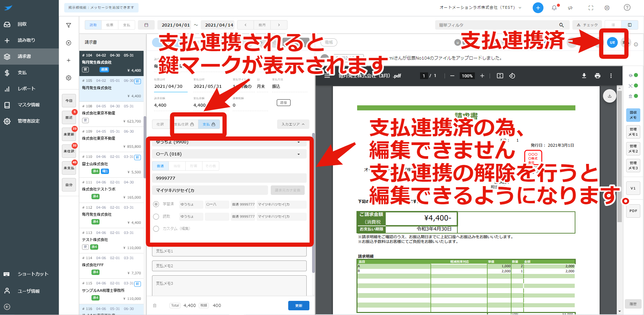
Task: Select the 貯蓄 account type toggle
Action: 194,166
